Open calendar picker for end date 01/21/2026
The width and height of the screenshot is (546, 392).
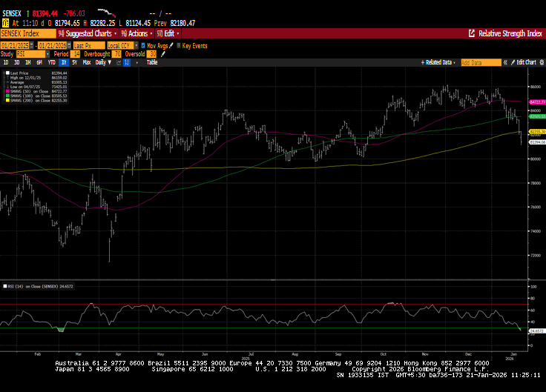[x=69, y=45]
